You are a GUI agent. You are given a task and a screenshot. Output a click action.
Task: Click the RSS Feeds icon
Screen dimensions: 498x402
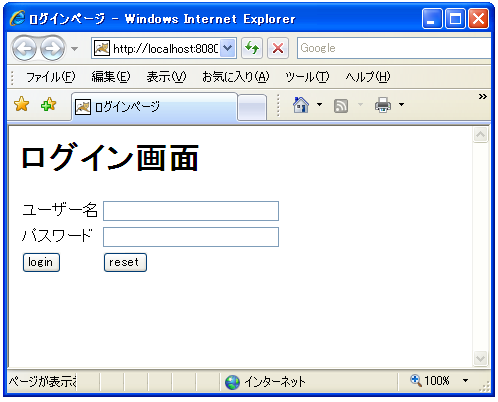pyautogui.click(x=341, y=106)
